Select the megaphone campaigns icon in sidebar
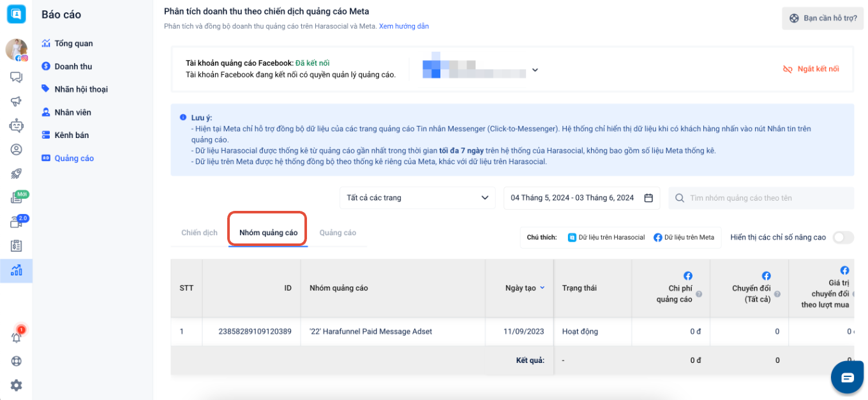868x400 pixels. tap(16, 100)
